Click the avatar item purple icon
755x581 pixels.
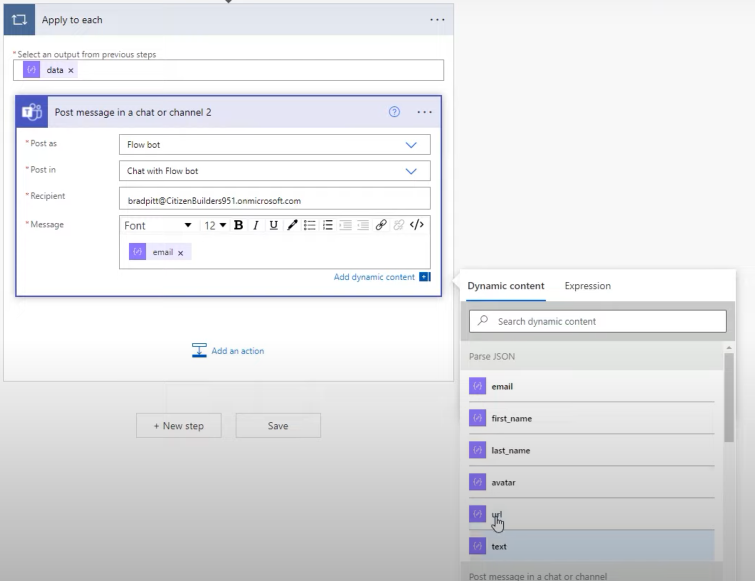pos(477,482)
